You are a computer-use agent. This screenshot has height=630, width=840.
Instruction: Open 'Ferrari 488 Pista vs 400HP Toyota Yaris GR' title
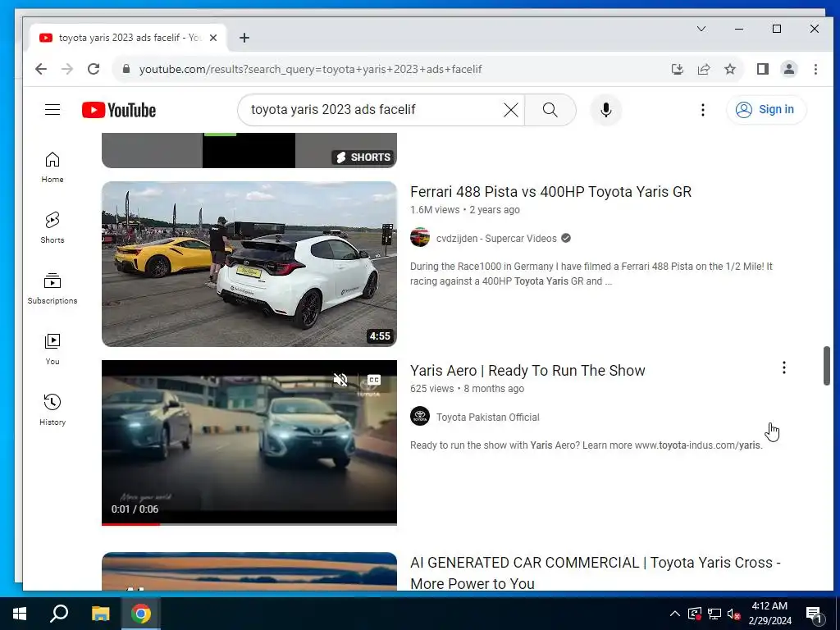click(550, 192)
